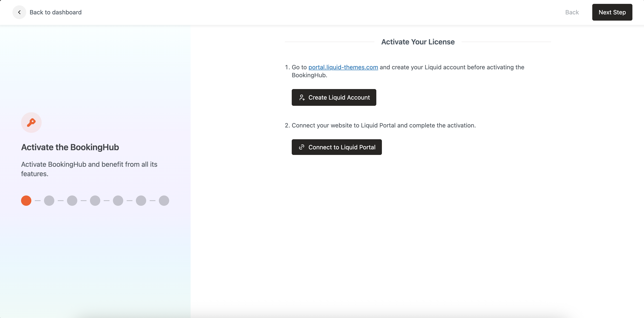The height and width of the screenshot is (318, 644).
Task: Select the last step indicator dot
Action: click(x=164, y=201)
